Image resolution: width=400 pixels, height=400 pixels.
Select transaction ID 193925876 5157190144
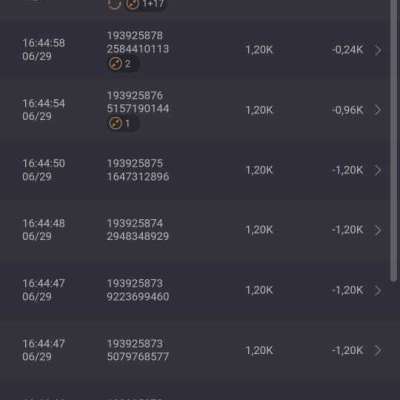tap(138, 102)
